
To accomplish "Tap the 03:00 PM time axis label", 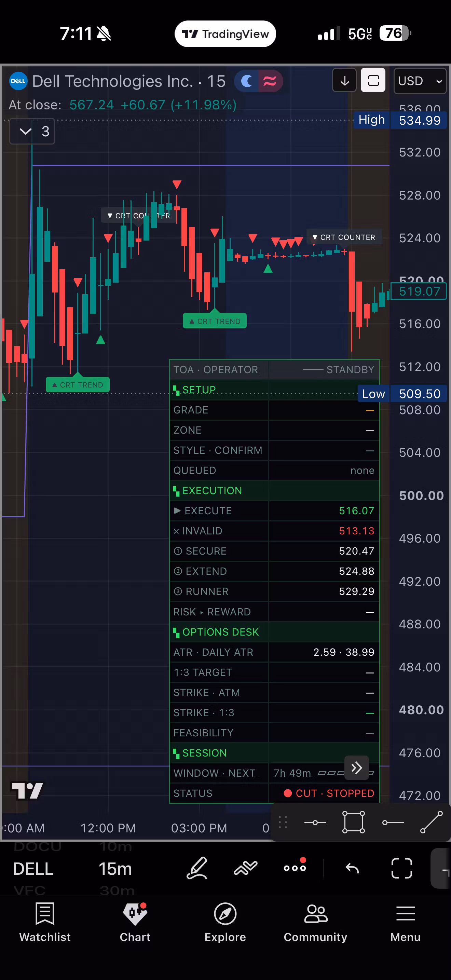I will [x=199, y=828].
